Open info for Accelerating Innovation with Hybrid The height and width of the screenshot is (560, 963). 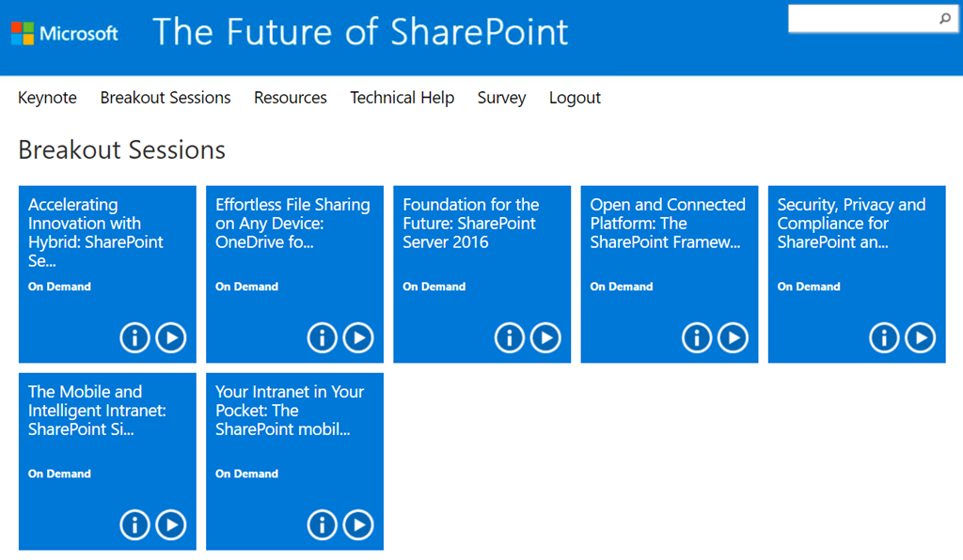[x=134, y=337]
